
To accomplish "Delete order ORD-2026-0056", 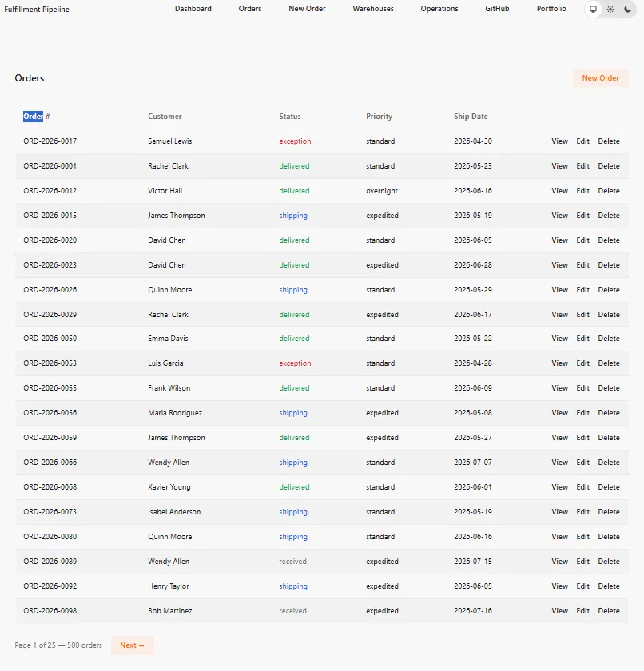I will point(609,413).
